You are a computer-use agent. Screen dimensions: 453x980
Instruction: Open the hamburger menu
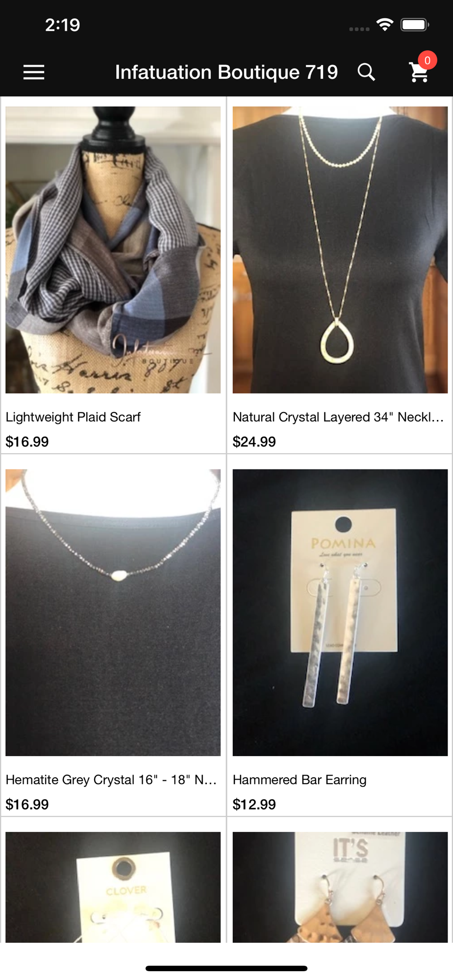pos(34,72)
